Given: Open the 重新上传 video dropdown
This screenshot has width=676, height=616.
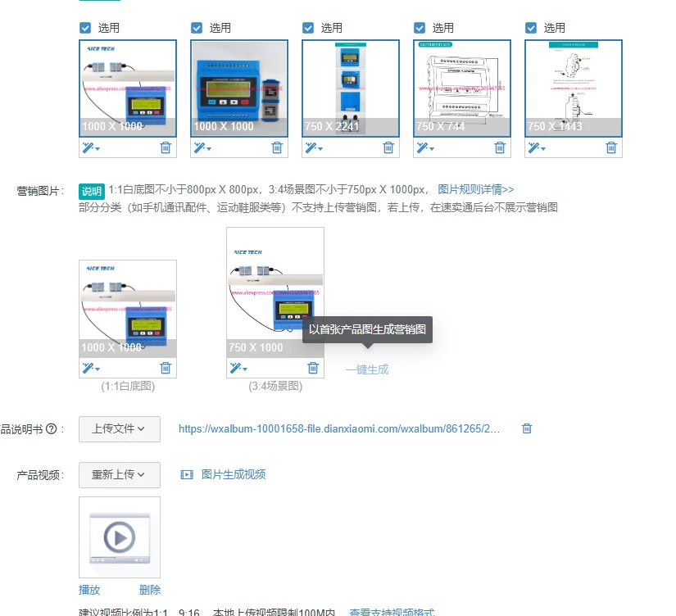Looking at the screenshot, I should click(x=120, y=475).
